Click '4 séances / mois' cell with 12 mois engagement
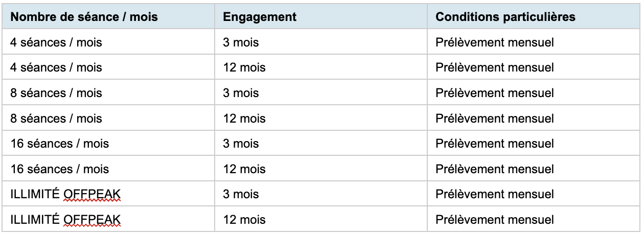The width and height of the screenshot is (644, 234). [109, 67]
